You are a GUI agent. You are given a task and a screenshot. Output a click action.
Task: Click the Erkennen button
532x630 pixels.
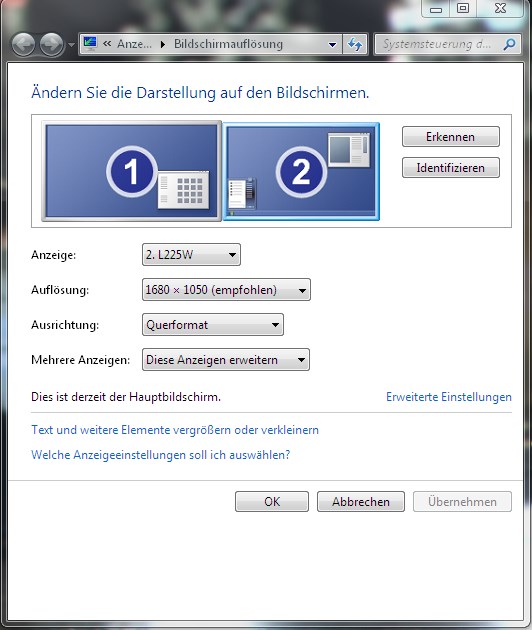(450, 137)
